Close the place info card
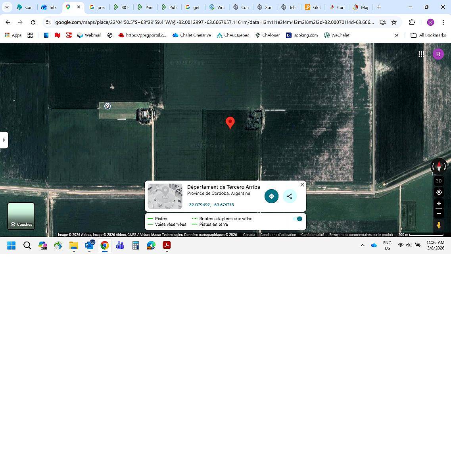 [302, 185]
